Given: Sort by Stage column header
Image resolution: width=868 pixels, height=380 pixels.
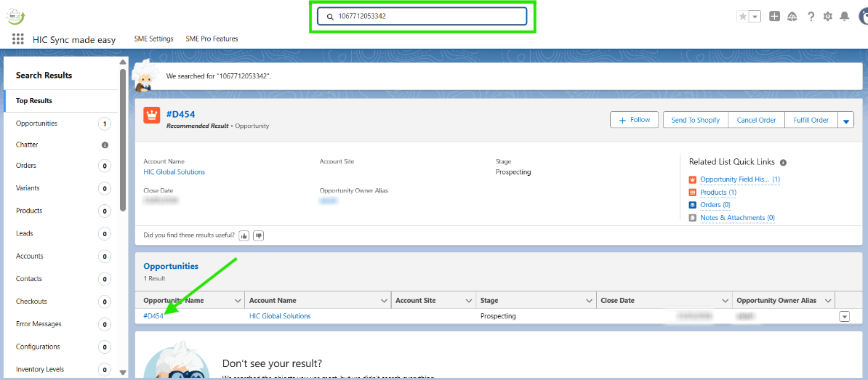Looking at the screenshot, I should [489, 300].
